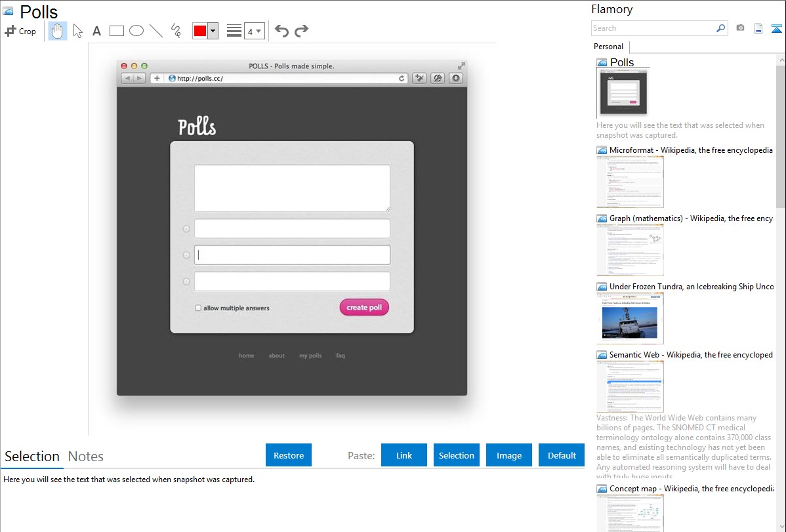Select the freehand squiggle drawing tool
The image size is (786, 532).
click(x=176, y=31)
